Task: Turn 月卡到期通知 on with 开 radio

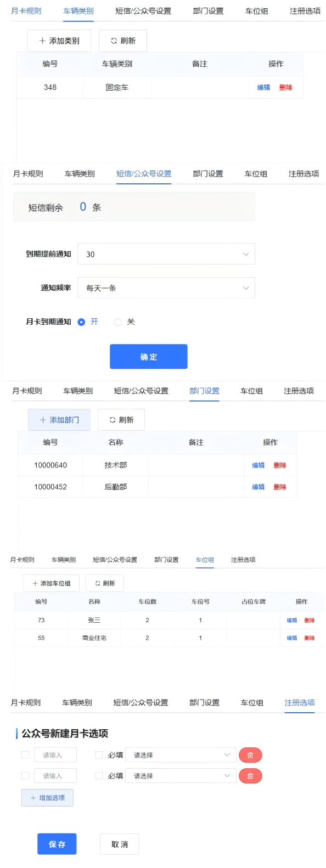Action: point(81,322)
